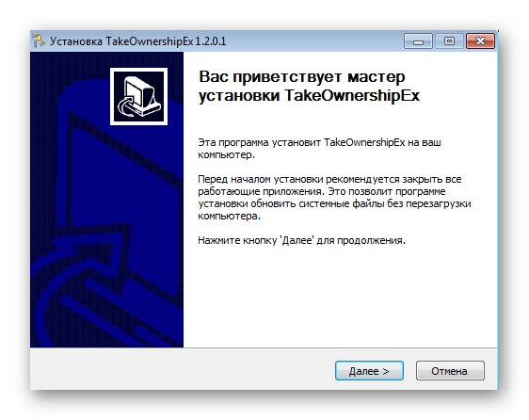Image resolution: width=529 pixels, height=420 pixels.
Task: Click the word TakeOwnershipEx in the bold heading
Action: click(x=352, y=95)
